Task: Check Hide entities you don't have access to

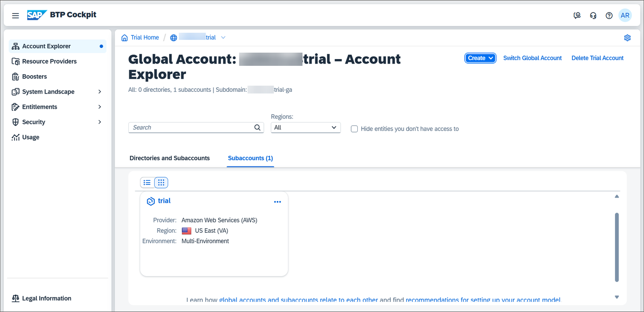Action: tap(354, 129)
